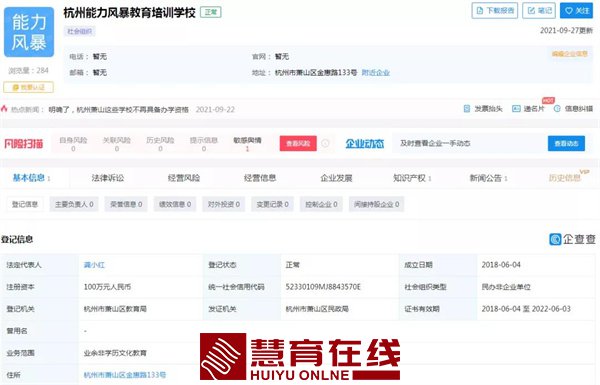Select 主要负责人 0 sub-tab
This screenshot has height=385, width=600.
tap(74, 204)
